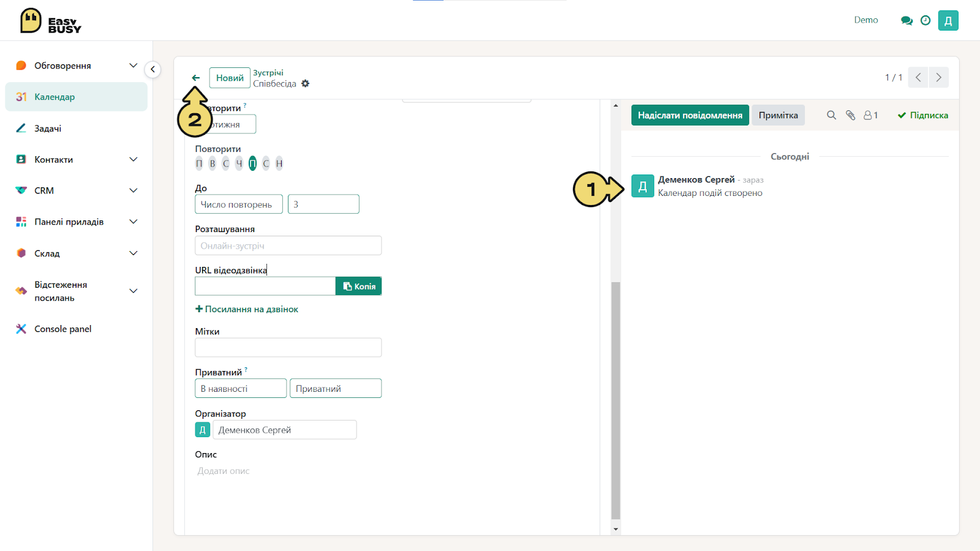Open the Деменков Сергей organizer dropdown
Viewport: 980px width, 551px height.
285,430
